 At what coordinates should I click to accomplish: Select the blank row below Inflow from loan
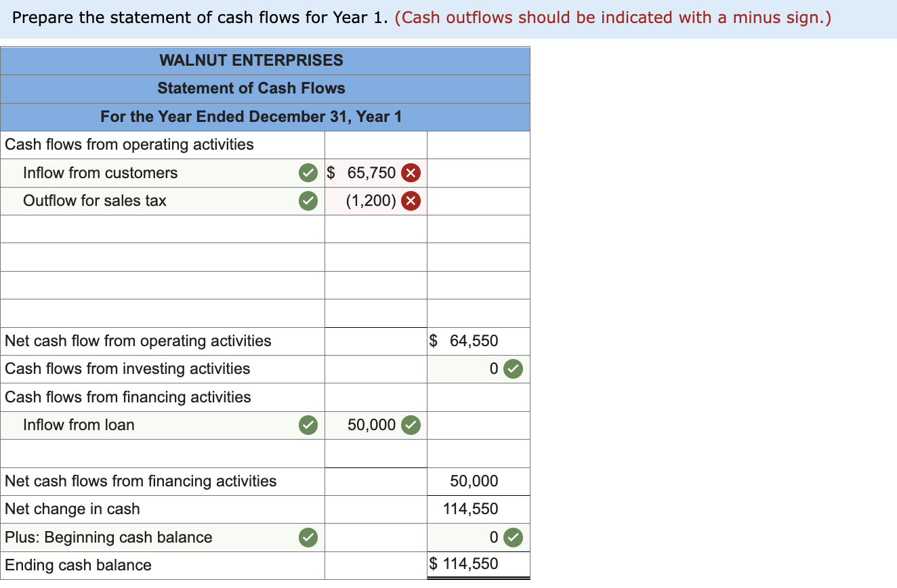click(163, 453)
